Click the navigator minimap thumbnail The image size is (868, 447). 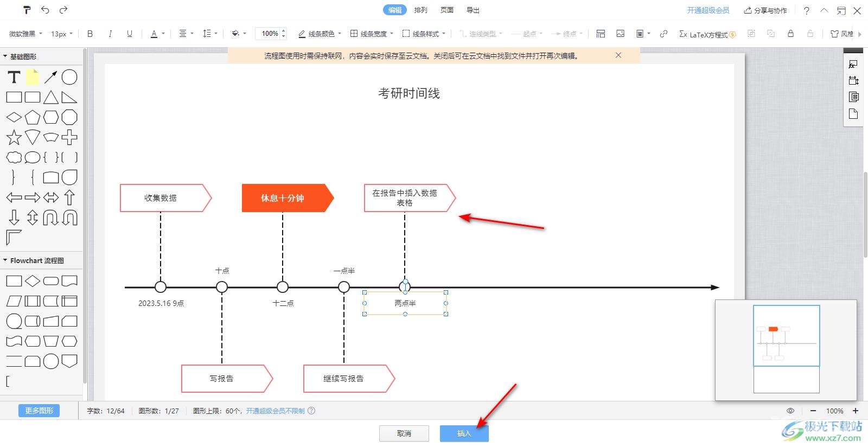pos(786,350)
